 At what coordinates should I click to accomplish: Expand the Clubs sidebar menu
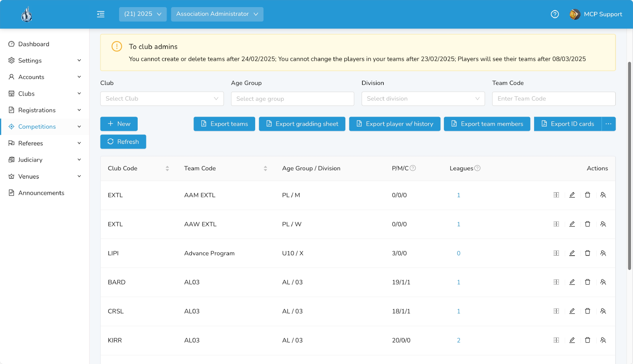click(45, 94)
